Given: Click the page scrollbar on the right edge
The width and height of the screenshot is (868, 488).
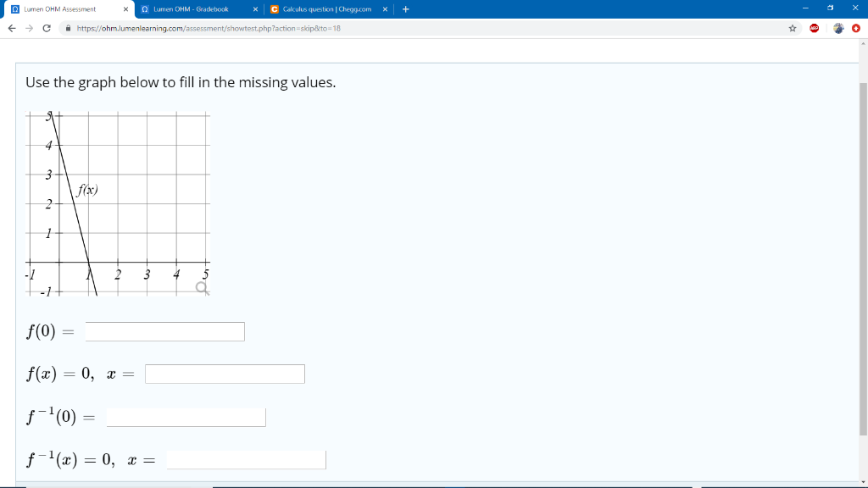Looking at the screenshot, I should click(x=863, y=254).
